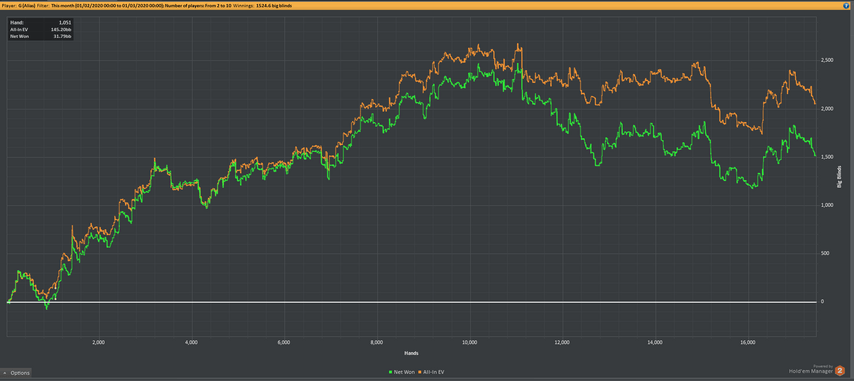Click the 1,500 label on Big Blinds axis
The image size is (854, 381).
827,157
